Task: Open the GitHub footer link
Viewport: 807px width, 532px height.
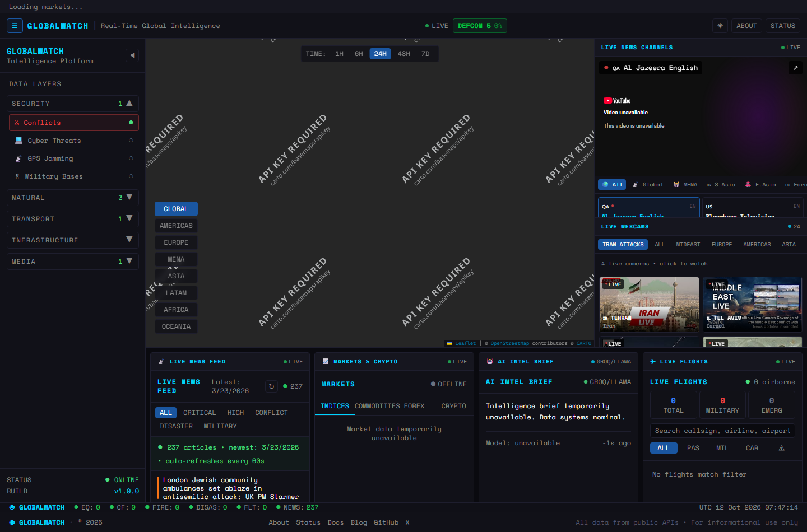Action: pyautogui.click(x=386, y=522)
